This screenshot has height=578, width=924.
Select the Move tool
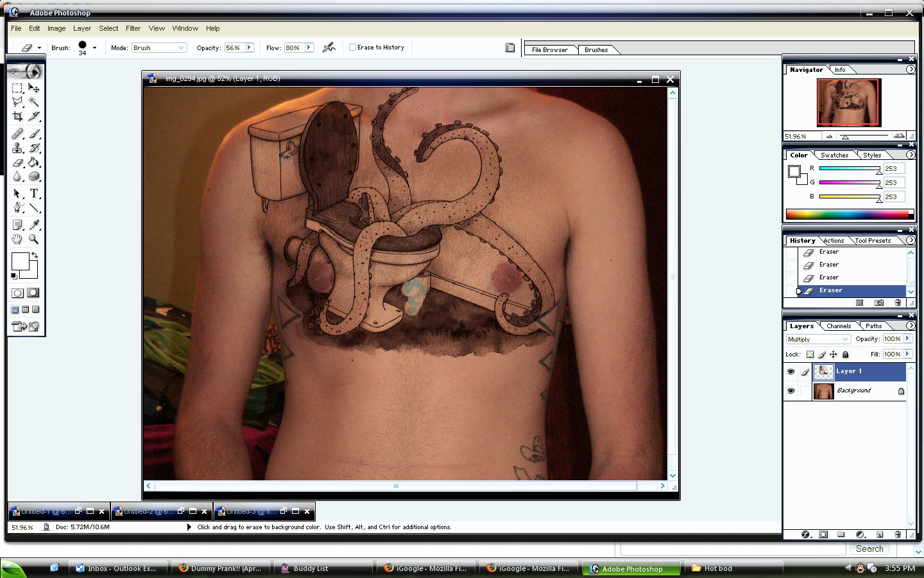point(34,88)
